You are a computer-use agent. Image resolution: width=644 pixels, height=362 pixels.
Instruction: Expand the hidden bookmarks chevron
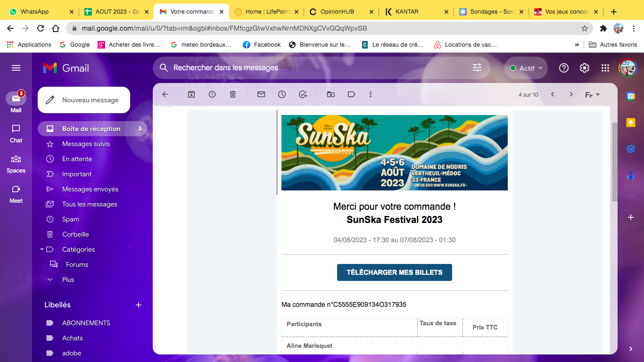tap(577, 45)
